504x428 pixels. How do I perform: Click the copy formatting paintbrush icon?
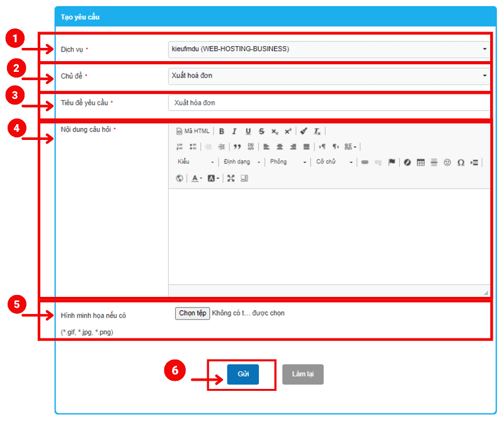(304, 131)
